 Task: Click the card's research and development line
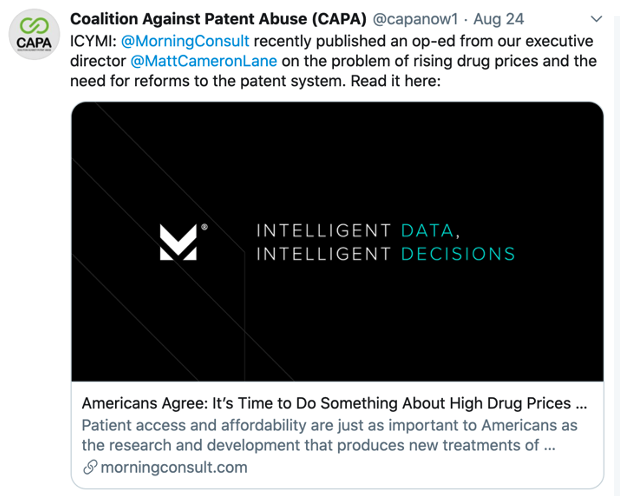click(x=319, y=445)
